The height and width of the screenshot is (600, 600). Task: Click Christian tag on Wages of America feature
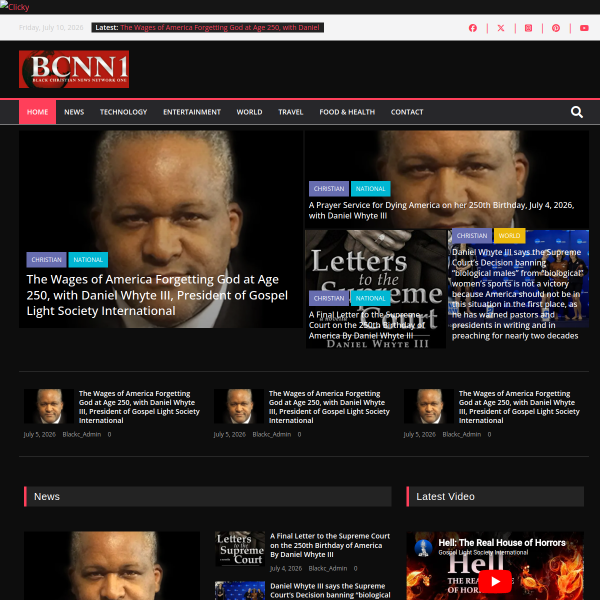point(46,260)
